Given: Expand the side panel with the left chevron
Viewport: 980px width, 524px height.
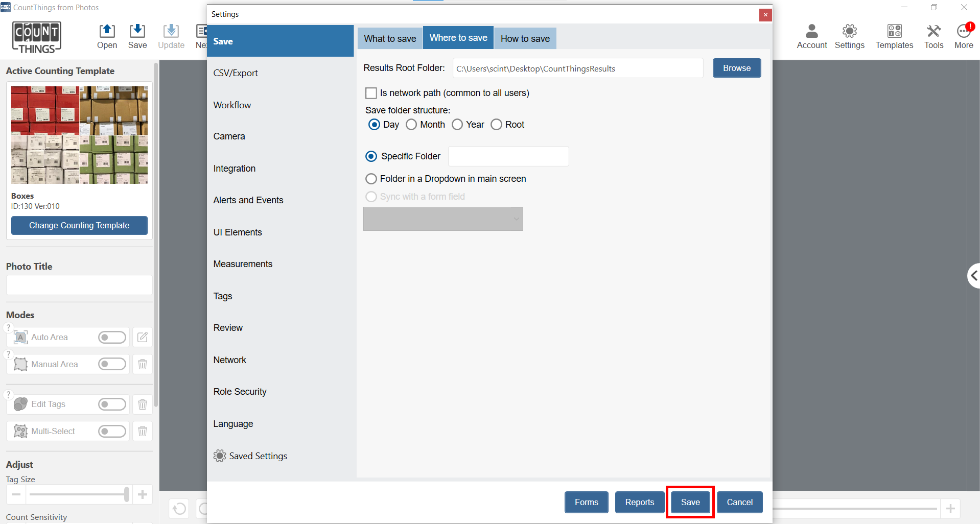Looking at the screenshot, I should pyautogui.click(x=973, y=276).
